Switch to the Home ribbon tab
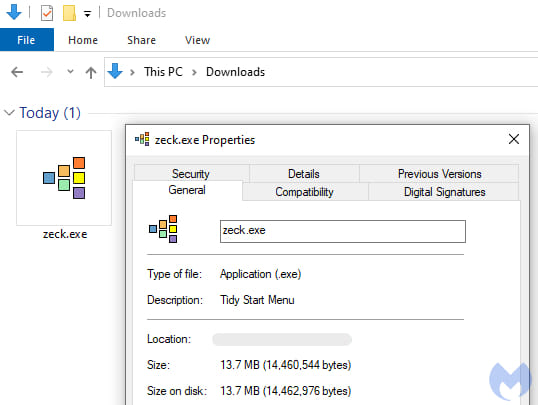538x405 pixels. point(83,40)
